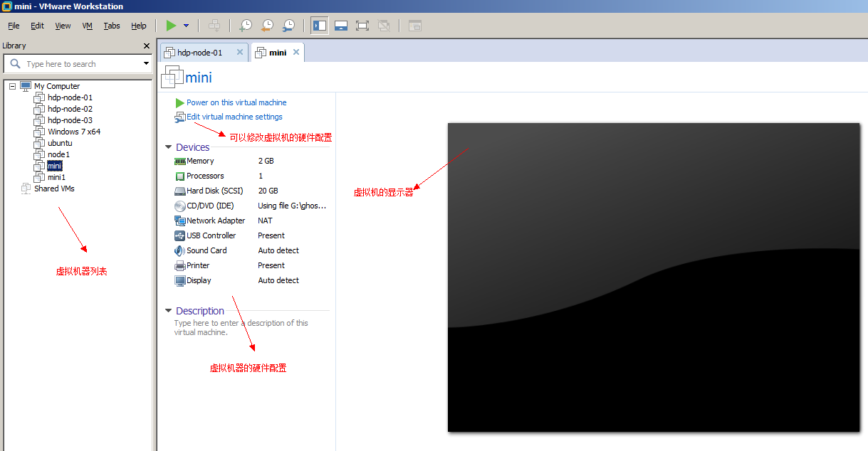This screenshot has height=451, width=868.
Task: Close the mini tab
Action: coord(296,52)
